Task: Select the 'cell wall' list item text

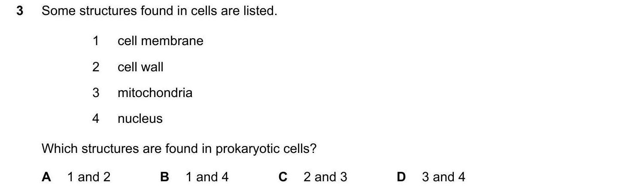Action: pos(140,67)
